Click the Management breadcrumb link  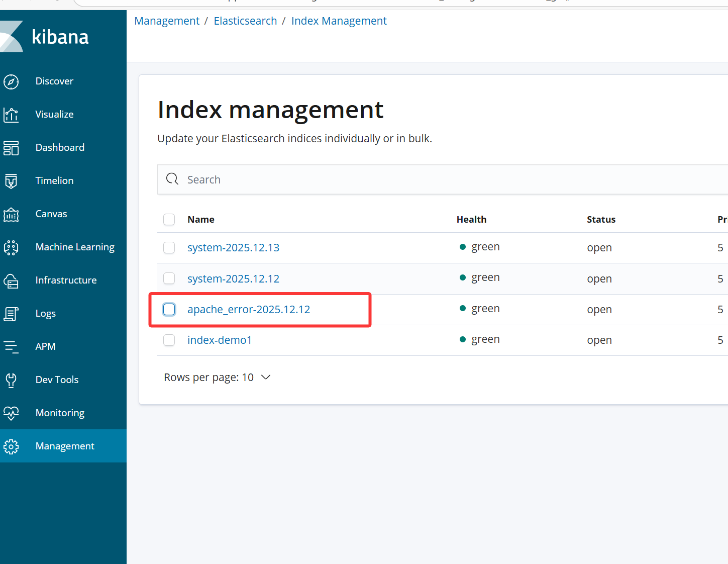(167, 21)
